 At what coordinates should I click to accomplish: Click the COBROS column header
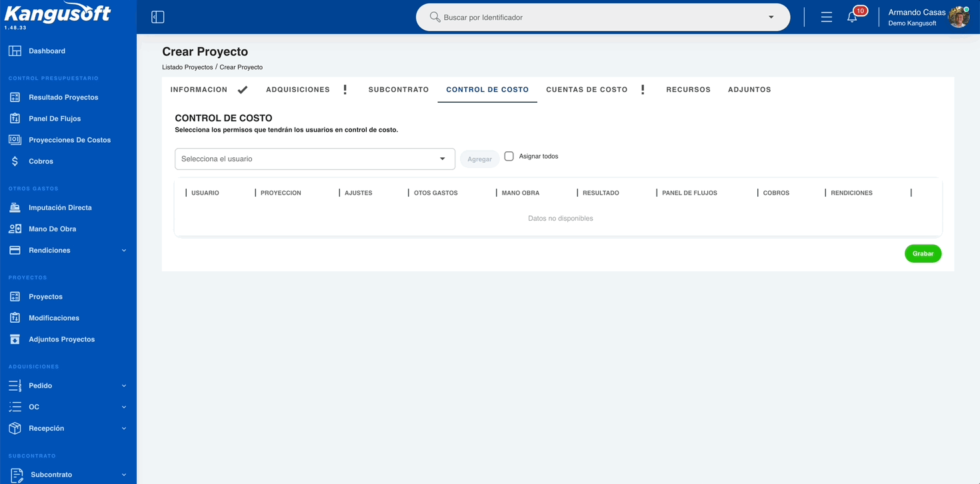[776, 193]
